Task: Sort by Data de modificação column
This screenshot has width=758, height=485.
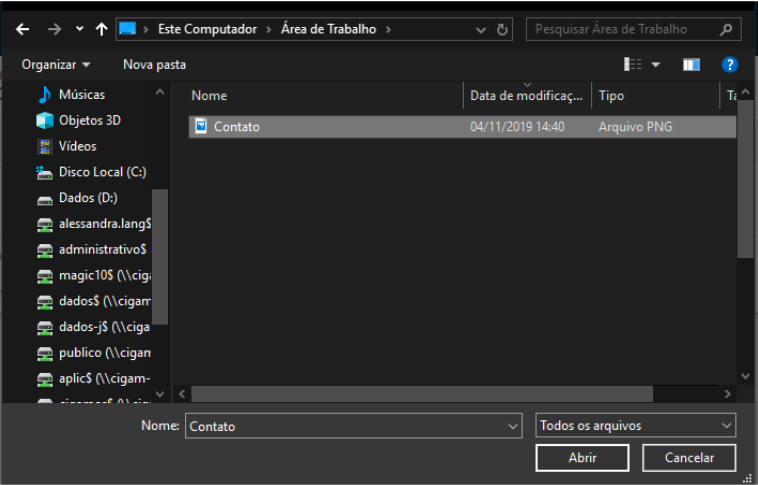Action: pyautogui.click(x=527, y=95)
